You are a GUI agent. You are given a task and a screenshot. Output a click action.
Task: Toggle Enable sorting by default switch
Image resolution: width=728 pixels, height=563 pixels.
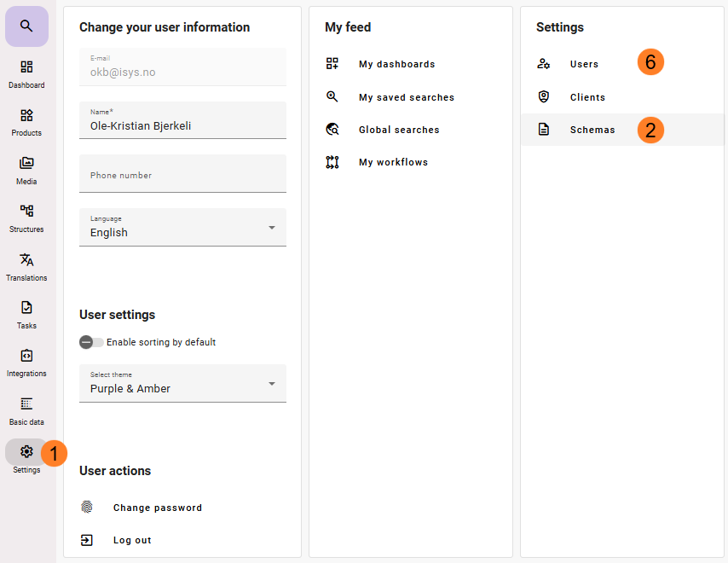pos(91,342)
